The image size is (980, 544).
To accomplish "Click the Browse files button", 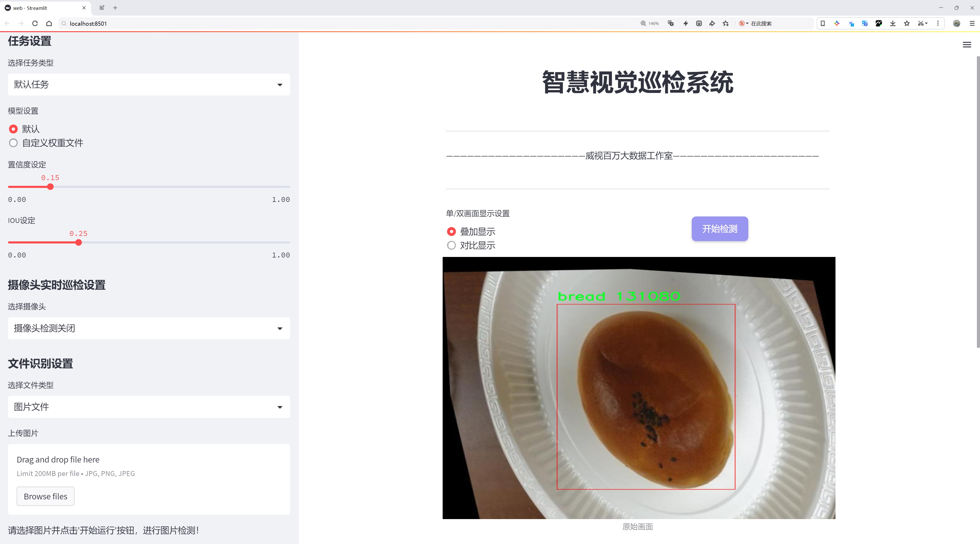I will pos(45,497).
